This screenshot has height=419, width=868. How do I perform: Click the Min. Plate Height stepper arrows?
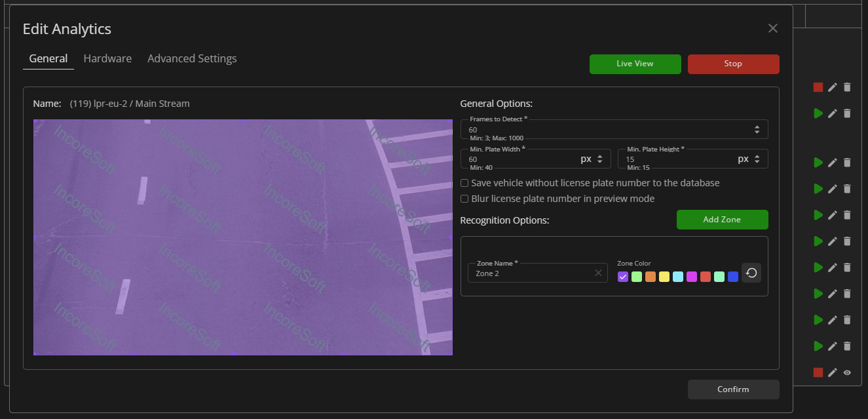(757, 159)
